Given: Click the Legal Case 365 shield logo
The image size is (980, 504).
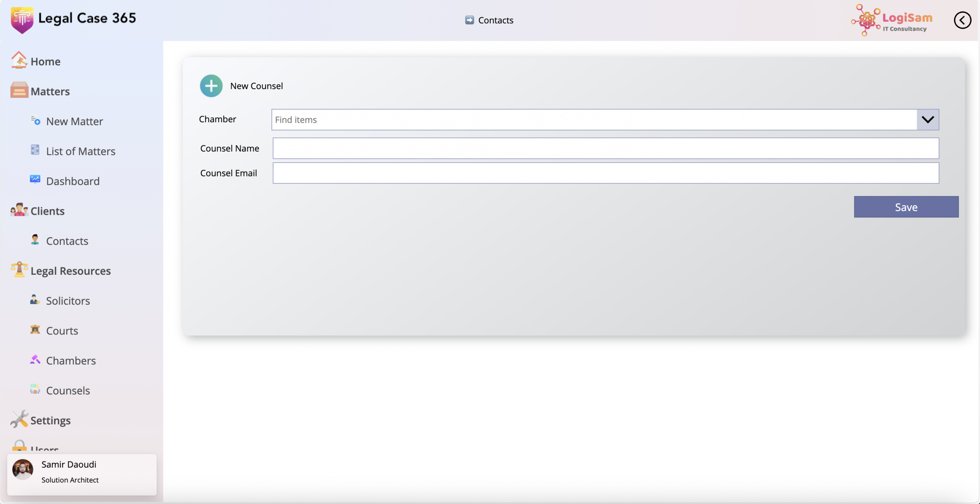Looking at the screenshot, I should coord(22,20).
